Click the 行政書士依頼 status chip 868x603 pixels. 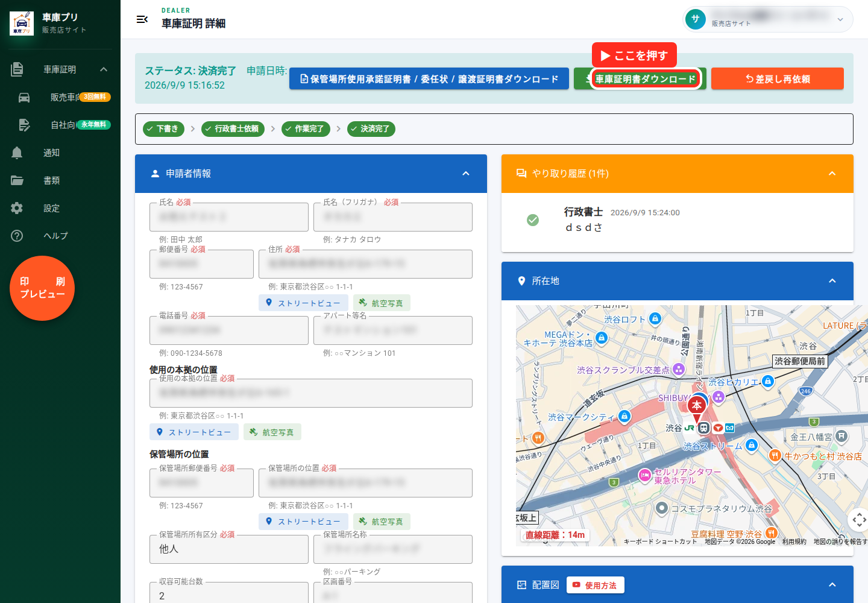[x=233, y=129]
